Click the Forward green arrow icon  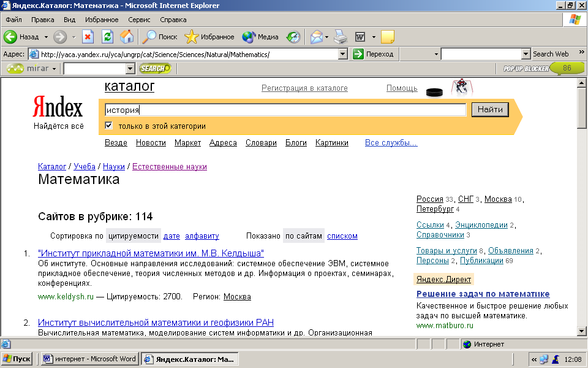[60, 37]
